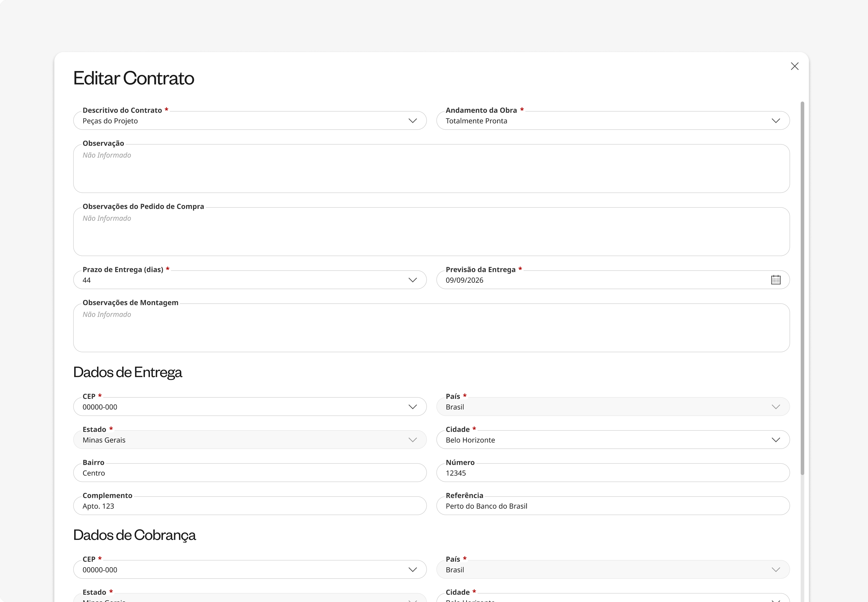Select the Bairro field containing Centro

tap(250, 473)
